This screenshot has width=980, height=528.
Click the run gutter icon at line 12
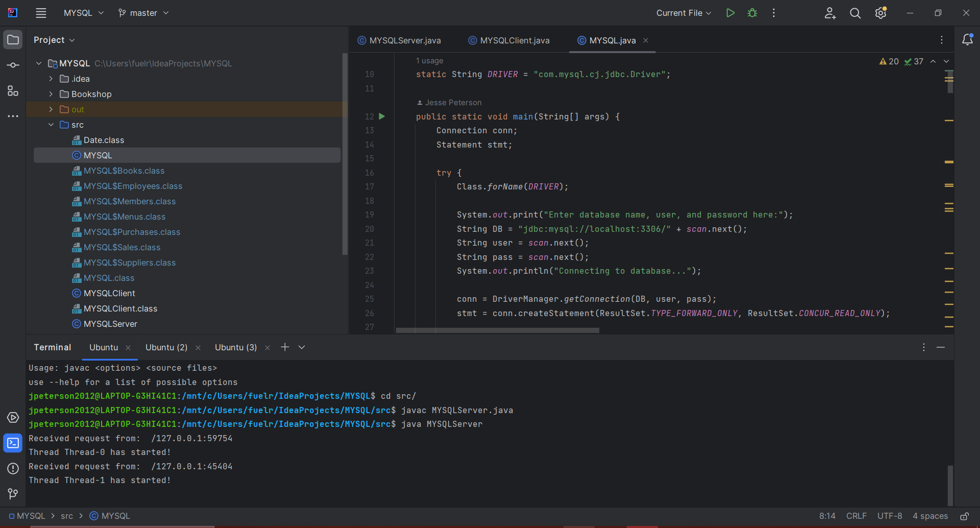coord(382,116)
